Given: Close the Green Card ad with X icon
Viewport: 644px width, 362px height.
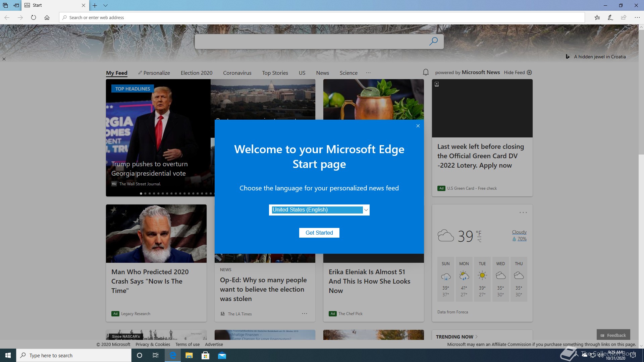Looking at the screenshot, I should point(437,84).
